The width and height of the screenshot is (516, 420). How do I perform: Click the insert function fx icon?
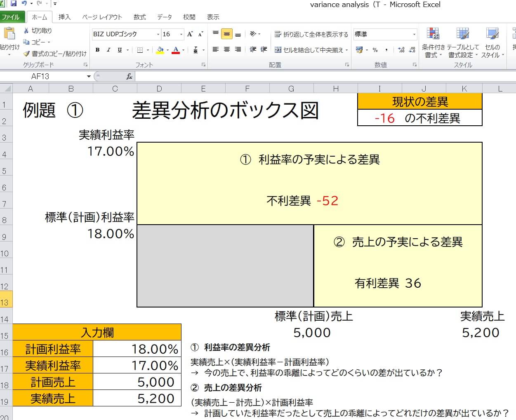tap(129, 76)
